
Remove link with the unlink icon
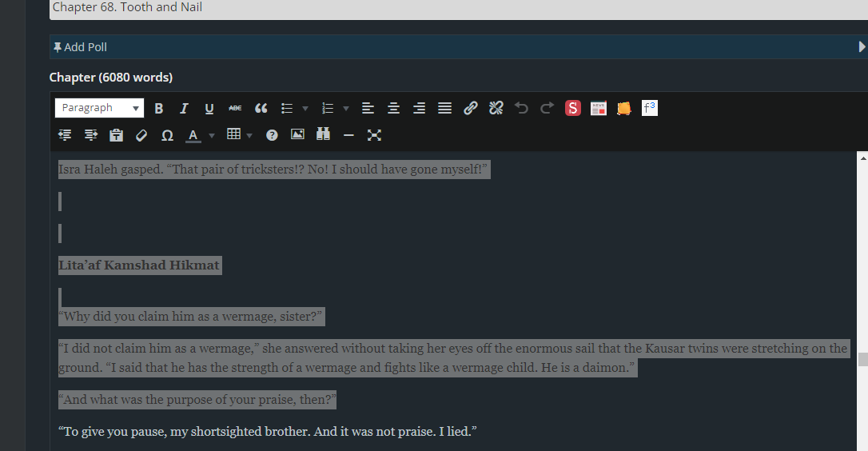[x=496, y=109]
